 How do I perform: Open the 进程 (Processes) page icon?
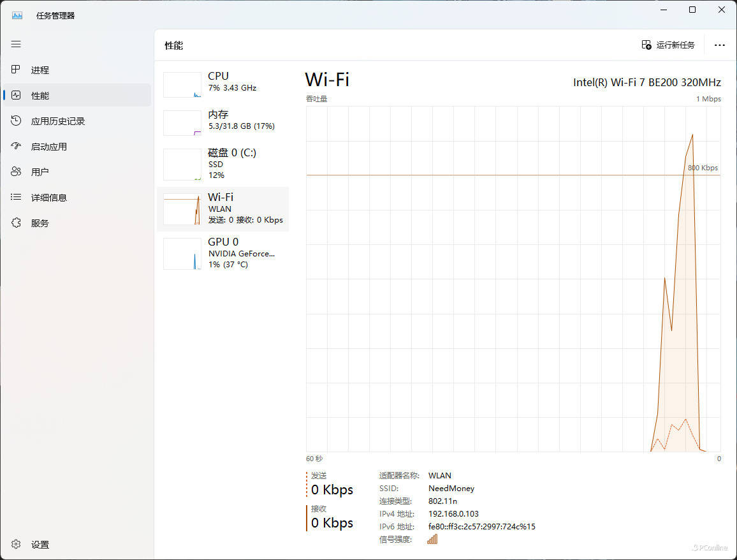point(17,70)
